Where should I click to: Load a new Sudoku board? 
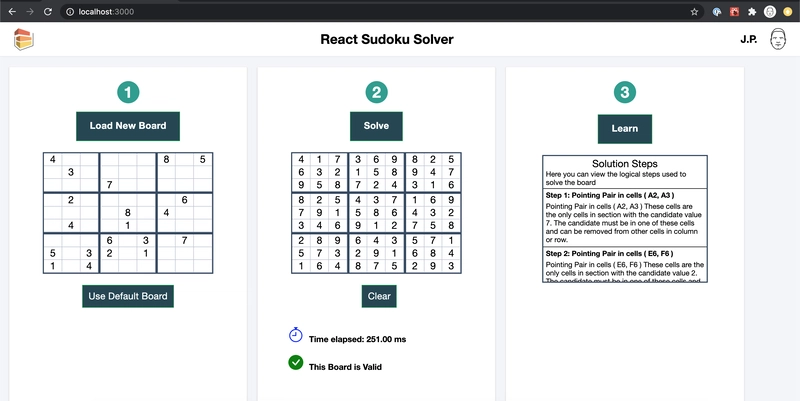tap(128, 126)
